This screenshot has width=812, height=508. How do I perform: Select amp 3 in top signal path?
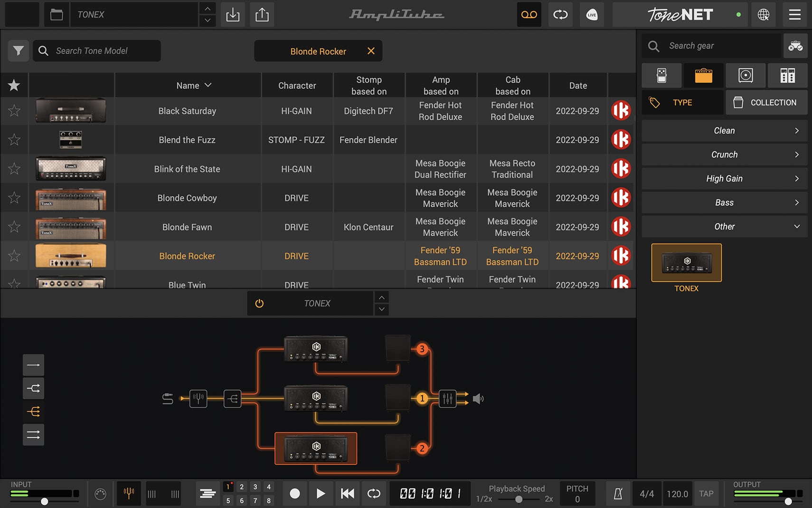[x=316, y=349]
